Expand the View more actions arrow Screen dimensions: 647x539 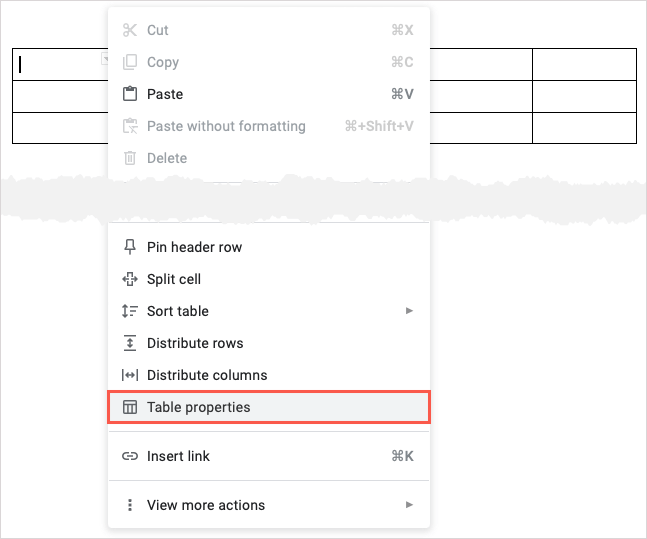click(x=409, y=505)
